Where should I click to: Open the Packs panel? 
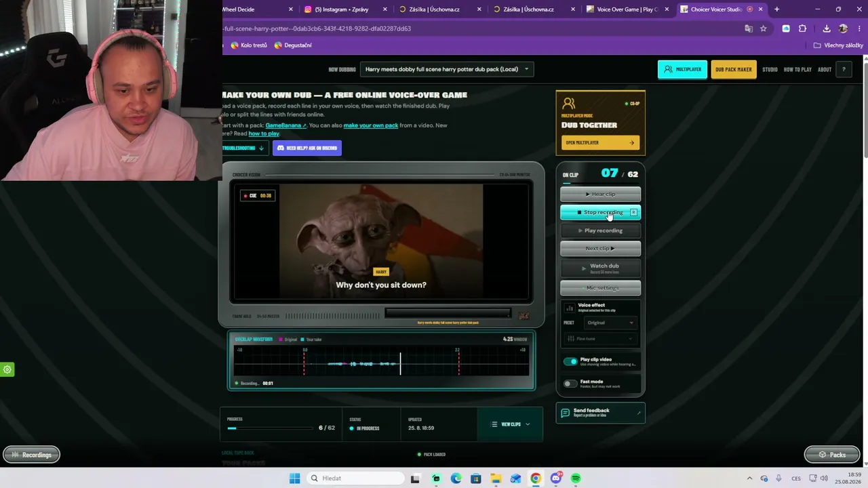[x=831, y=455]
